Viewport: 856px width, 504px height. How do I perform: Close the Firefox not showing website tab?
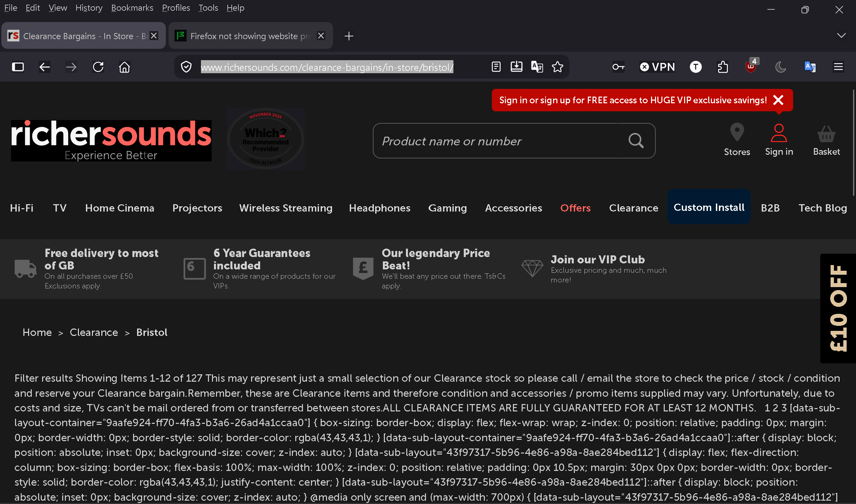tap(321, 36)
